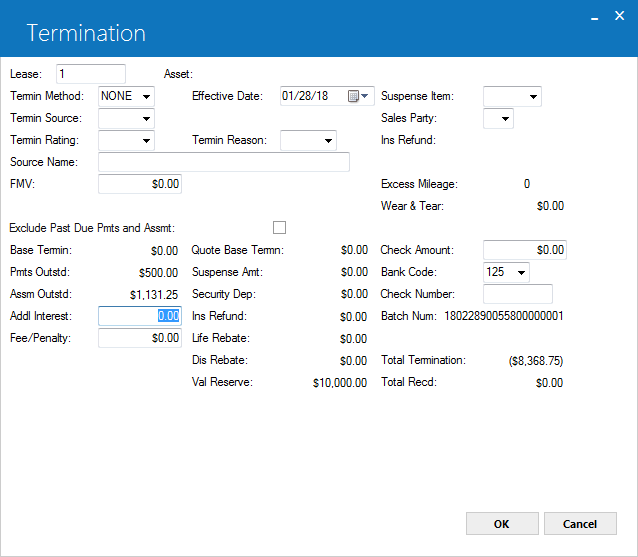Click the Security Dep value $0.00

(x=354, y=294)
